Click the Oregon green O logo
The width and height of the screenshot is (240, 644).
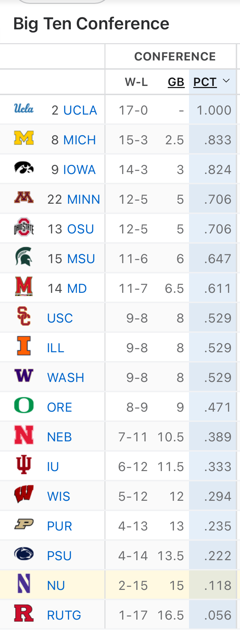point(24,405)
